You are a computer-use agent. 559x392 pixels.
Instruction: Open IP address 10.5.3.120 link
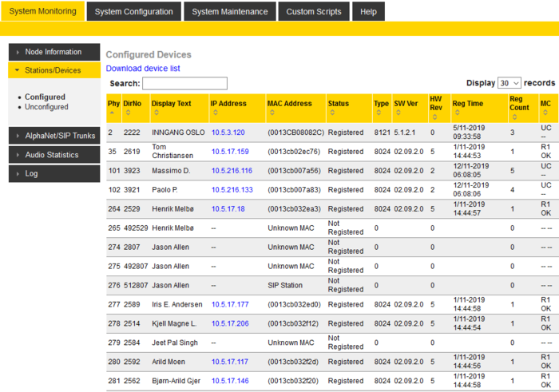228,133
